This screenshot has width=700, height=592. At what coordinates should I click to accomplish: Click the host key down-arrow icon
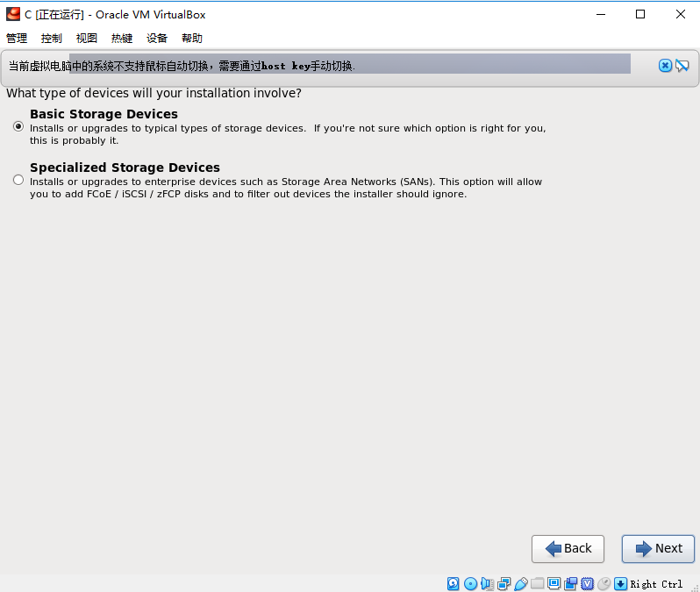pos(620,583)
